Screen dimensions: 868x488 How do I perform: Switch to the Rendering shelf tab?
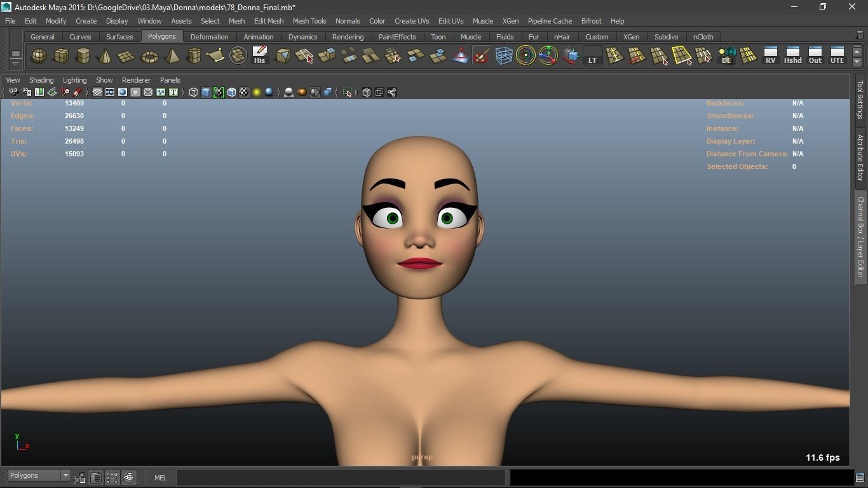pyautogui.click(x=348, y=37)
